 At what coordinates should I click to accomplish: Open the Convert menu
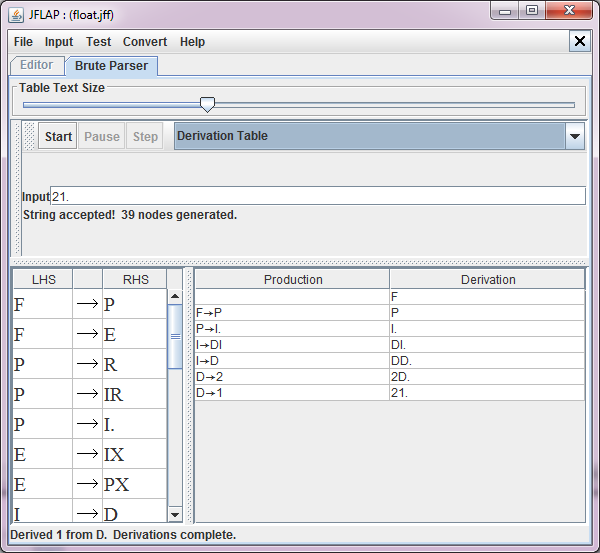click(145, 42)
